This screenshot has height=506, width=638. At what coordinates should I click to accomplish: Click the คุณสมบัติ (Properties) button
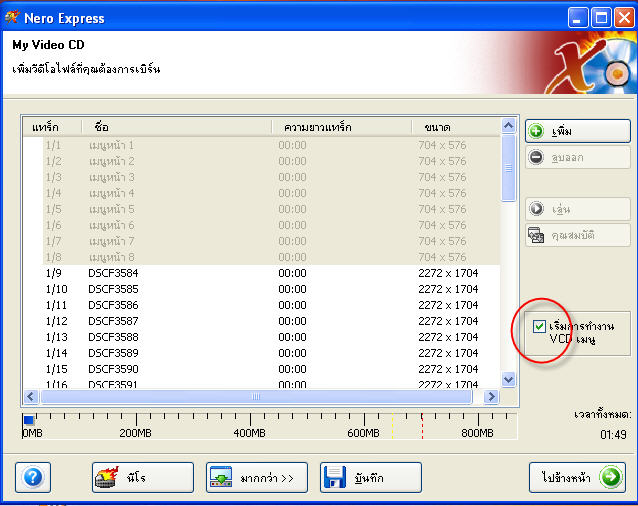coord(578,235)
